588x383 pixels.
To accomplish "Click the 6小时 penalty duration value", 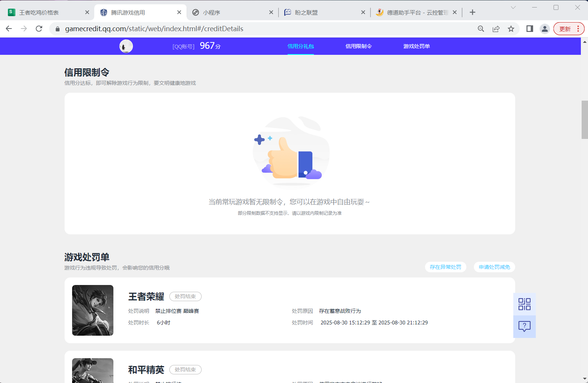I will [163, 323].
